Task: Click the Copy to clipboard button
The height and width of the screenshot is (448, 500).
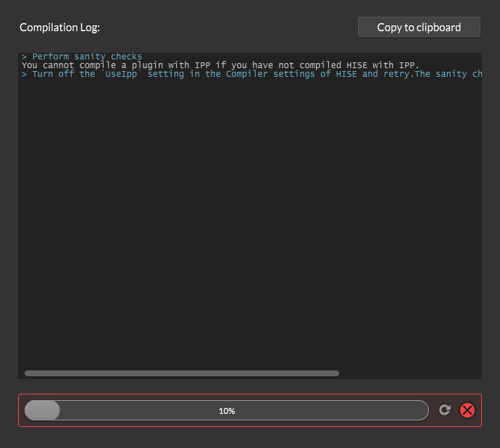Action: [419, 28]
